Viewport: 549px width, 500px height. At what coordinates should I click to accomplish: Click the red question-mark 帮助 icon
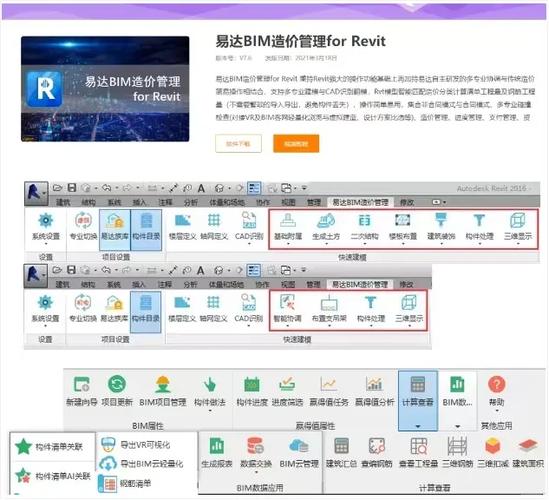tap(496, 384)
